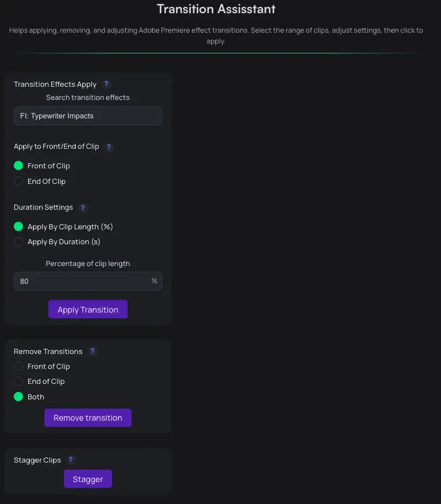Select End Of Clip under Apply section

(x=18, y=181)
